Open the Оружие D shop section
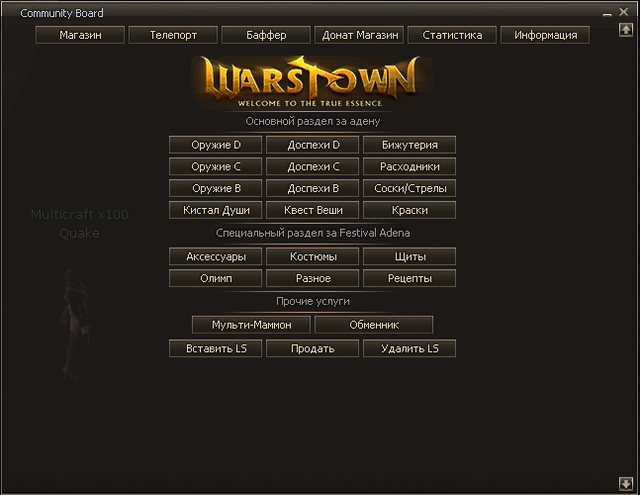The image size is (640, 495). (x=216, y=145)
